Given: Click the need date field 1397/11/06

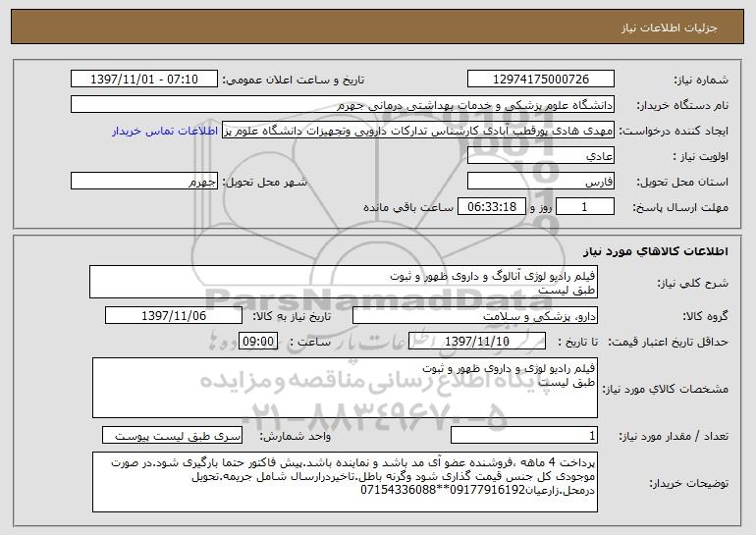Looking at the screenshot, I should [x=174, y=316].
